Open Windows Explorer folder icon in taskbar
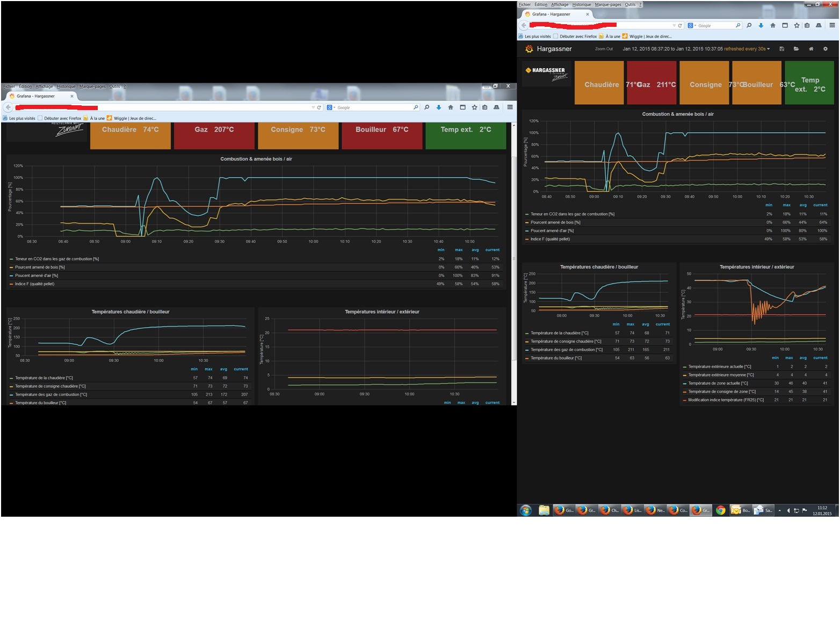Viewport: 840px width, 644px height. click(544, 510)
